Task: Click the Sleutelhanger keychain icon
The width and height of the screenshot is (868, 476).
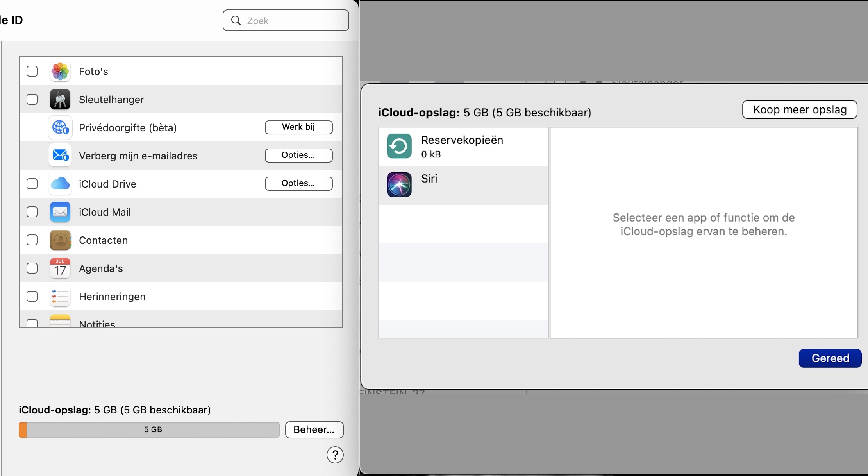Action: point(60,100)
